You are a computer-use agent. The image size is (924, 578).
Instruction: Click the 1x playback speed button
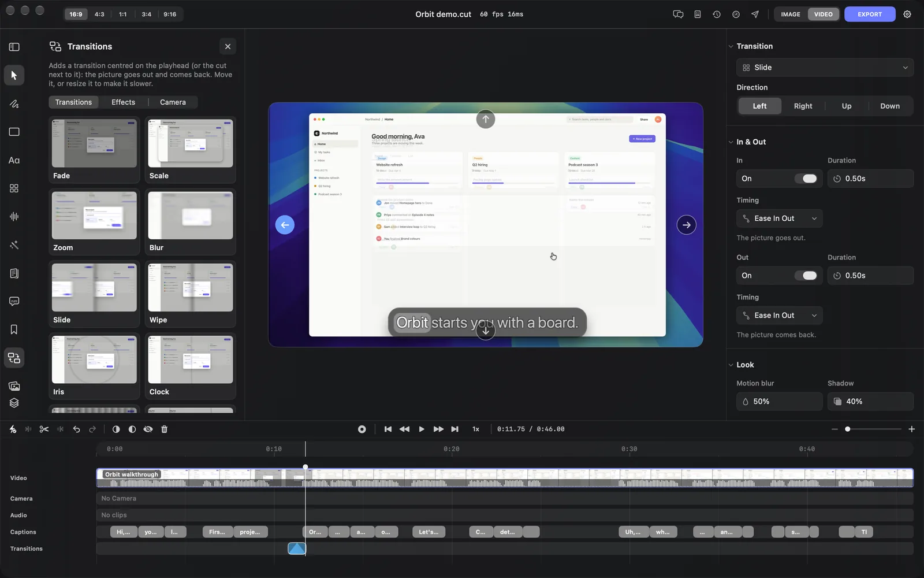click(476, 429)
